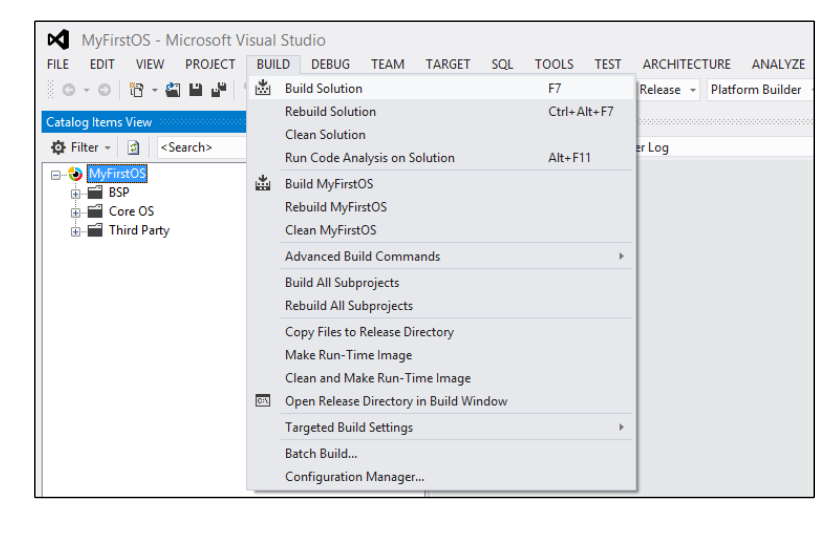Open the Release configuration dropdown
This screenshot has height=536, width=828.
click(693, 90)
